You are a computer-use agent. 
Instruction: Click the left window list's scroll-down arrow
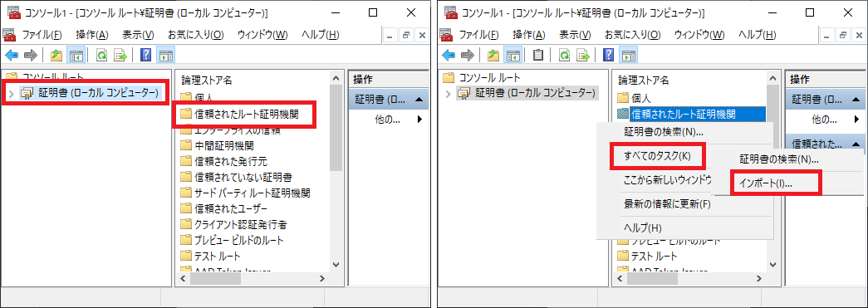pos(336,264)
